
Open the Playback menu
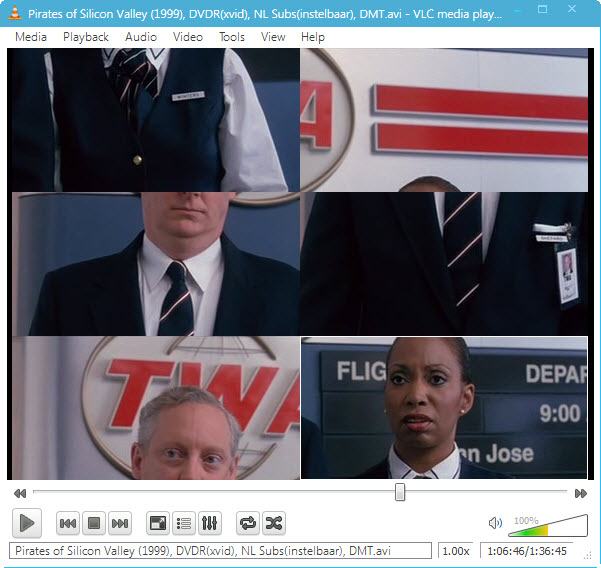pos(86,37)
